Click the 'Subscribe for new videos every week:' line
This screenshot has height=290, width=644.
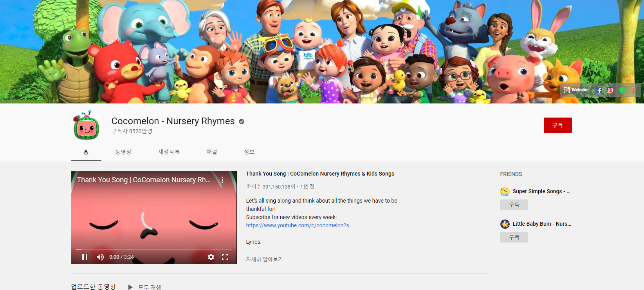pyautogui.click(x=291, y=217)
